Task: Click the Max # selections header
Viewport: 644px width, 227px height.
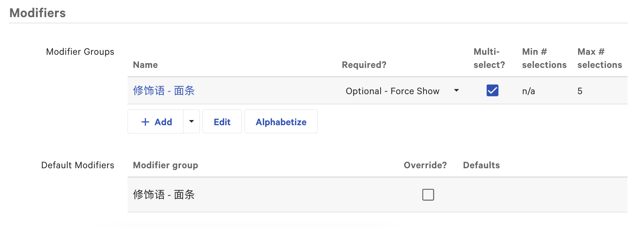Action: tap(599, 58)
